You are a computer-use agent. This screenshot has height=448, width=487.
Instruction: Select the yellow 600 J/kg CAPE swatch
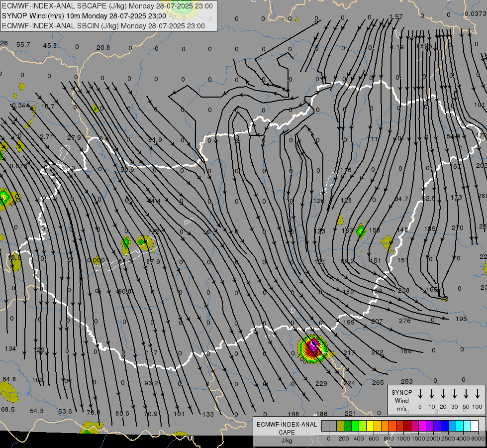pyautogui.click(x=370, y=426)
